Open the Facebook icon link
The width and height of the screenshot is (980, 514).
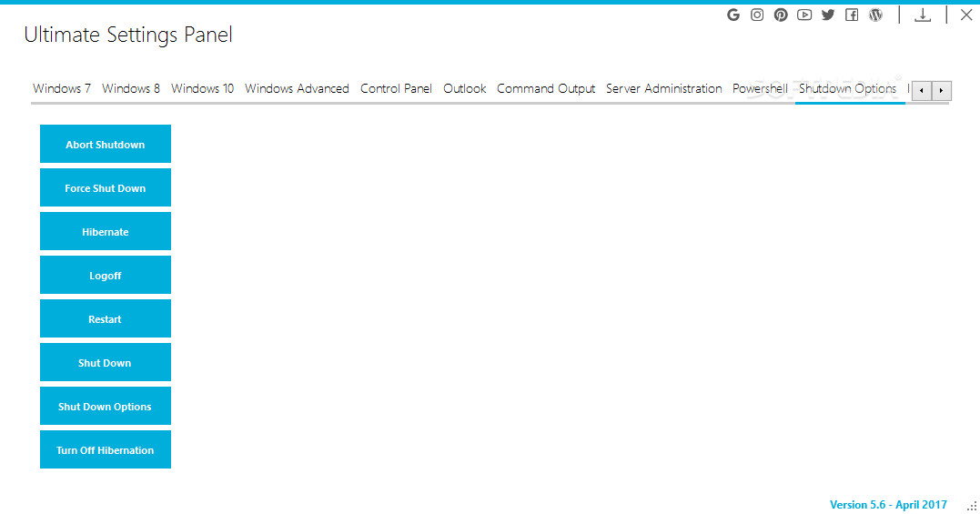tap(852, 15)
